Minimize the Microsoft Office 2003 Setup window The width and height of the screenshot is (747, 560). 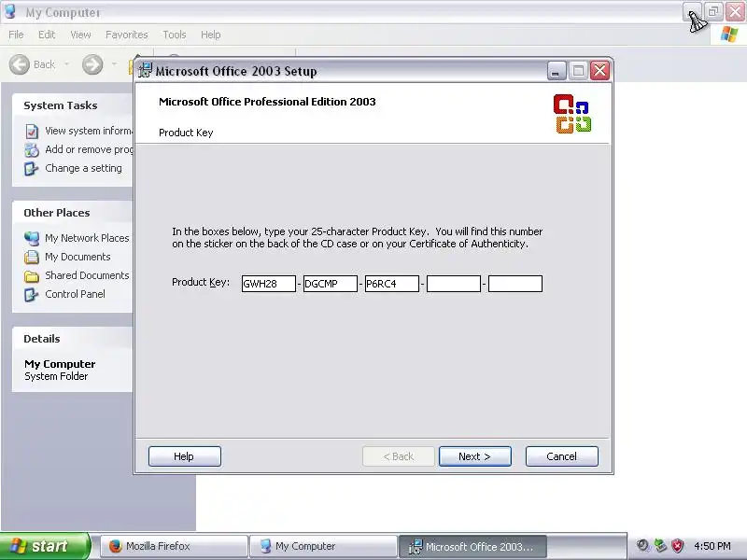point(556,71)
